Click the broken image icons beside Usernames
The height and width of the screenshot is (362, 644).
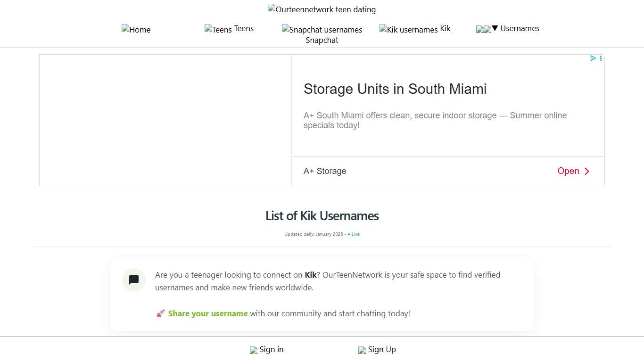click(484, 29)
